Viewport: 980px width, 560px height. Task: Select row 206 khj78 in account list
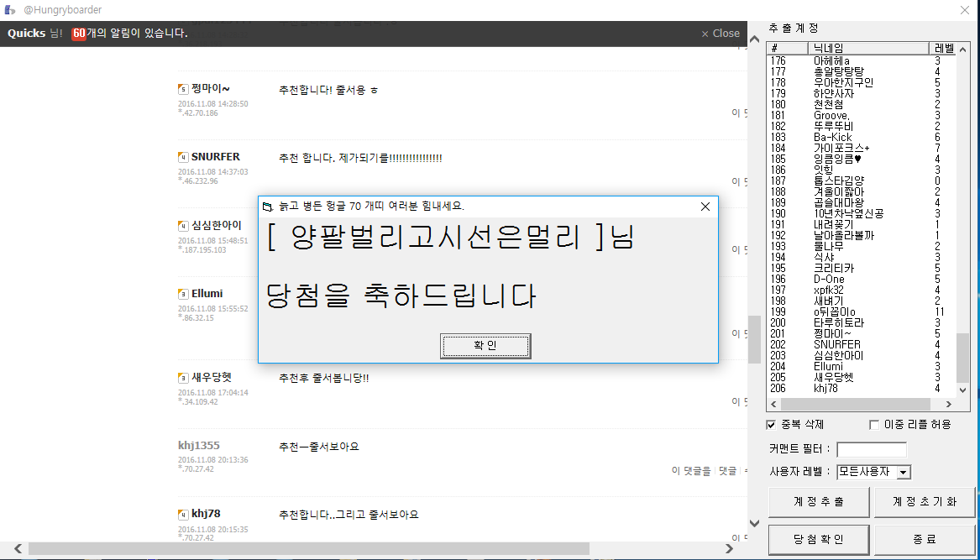point(861,389)
